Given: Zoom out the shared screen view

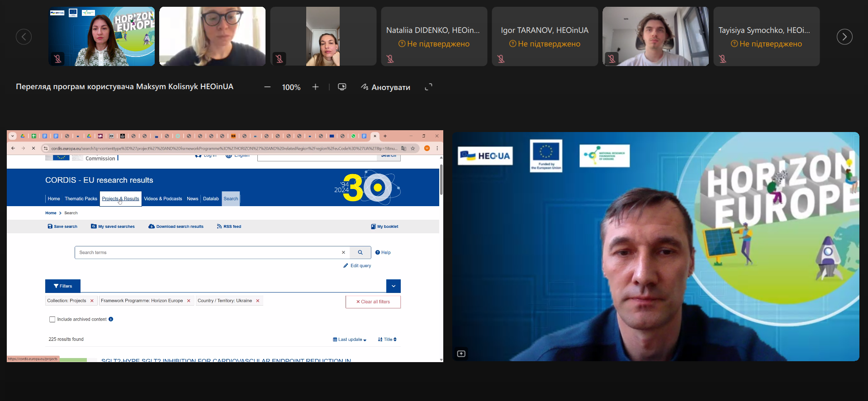Looking at the screenshot, I should [267, 87].
